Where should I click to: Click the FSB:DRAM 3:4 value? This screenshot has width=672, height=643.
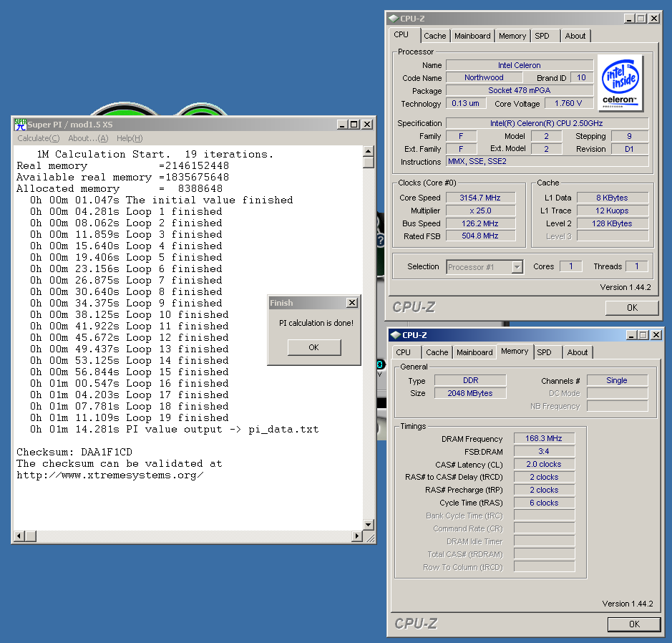545,451
